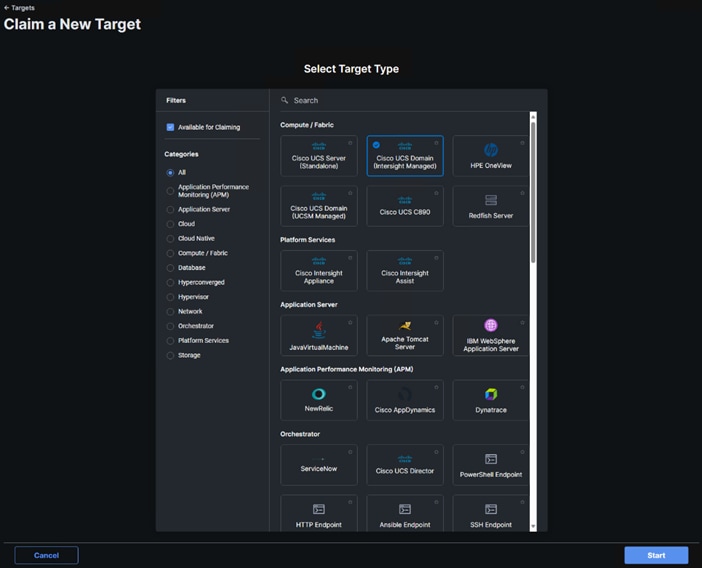702x568 pixels.
Task: Select the Cloud Native category filter
Action: click(x=170, y=239)
